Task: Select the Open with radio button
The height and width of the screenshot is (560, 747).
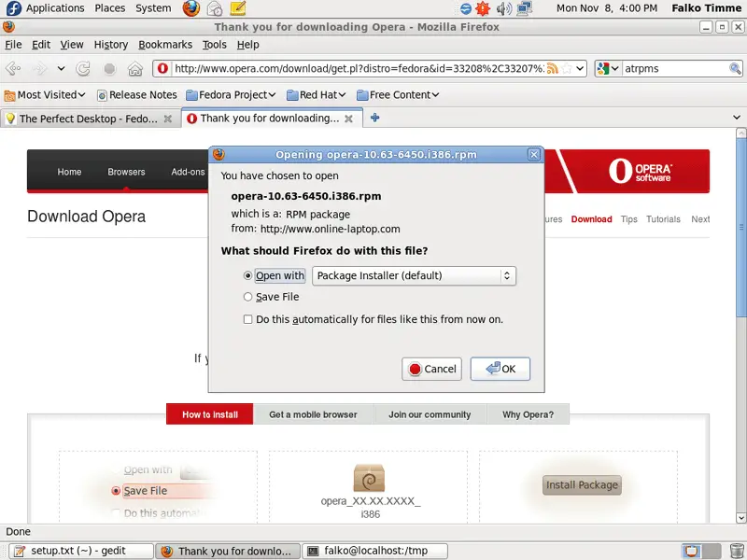Action: pos(247,275)
